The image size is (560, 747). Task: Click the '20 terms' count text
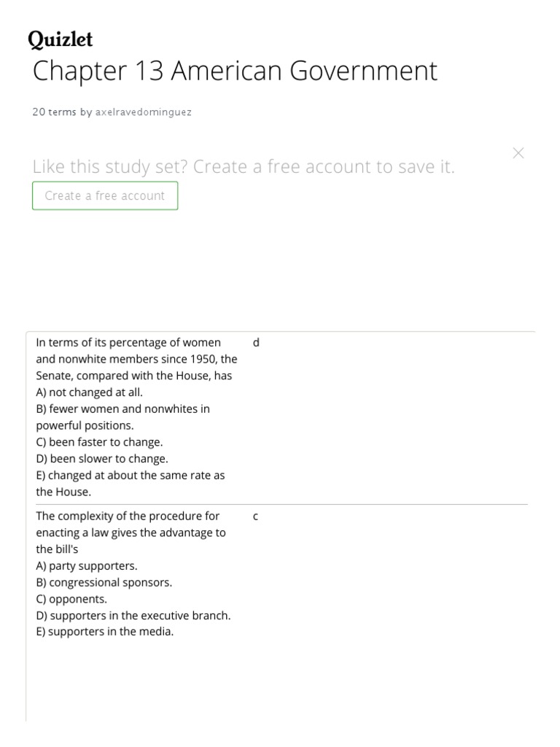pos(54,112)
